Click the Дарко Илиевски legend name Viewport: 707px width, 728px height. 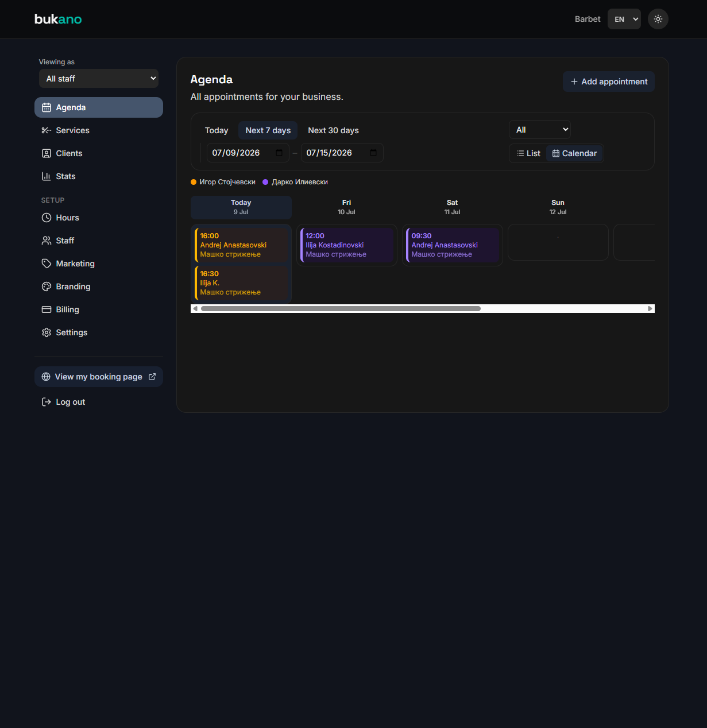300,182
